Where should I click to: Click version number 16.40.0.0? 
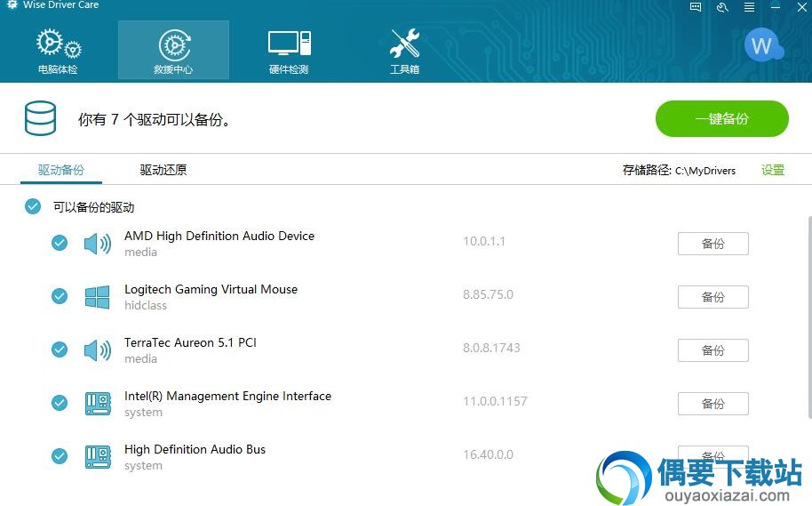pyautogui.click(x=488, y=454)
